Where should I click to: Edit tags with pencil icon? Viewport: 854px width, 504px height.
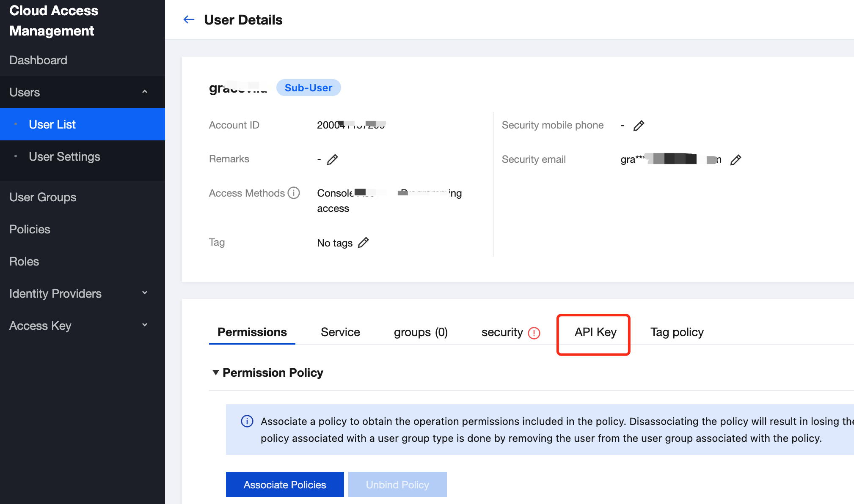pyautogui.click(x=363, y=243)
